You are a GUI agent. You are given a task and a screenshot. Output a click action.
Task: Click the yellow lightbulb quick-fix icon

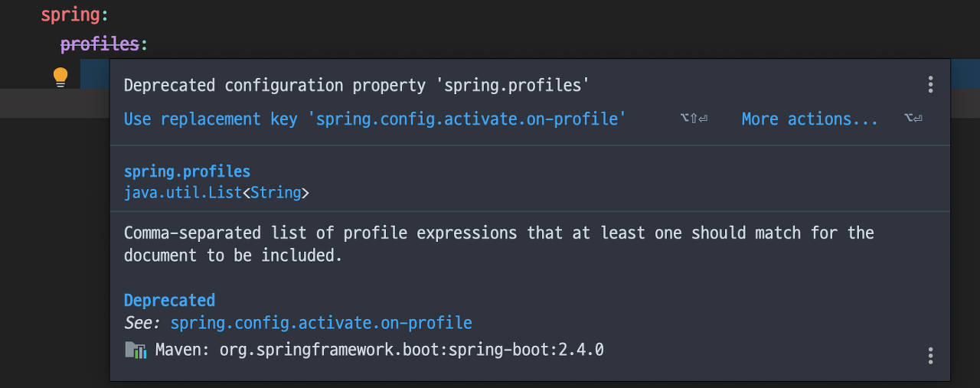(x=60, y=77)
